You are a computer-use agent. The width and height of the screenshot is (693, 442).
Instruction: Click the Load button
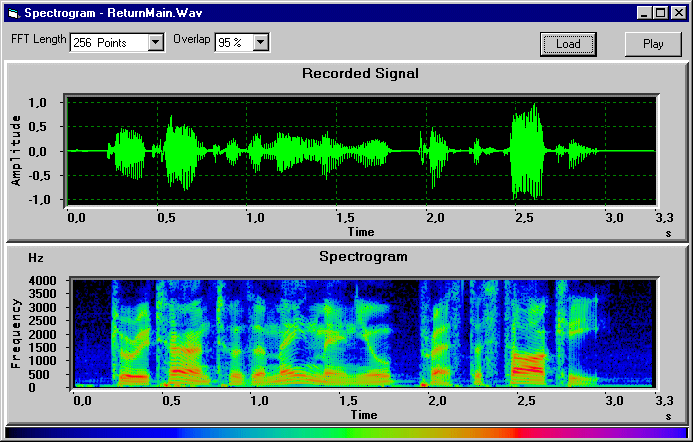(568, 44)
